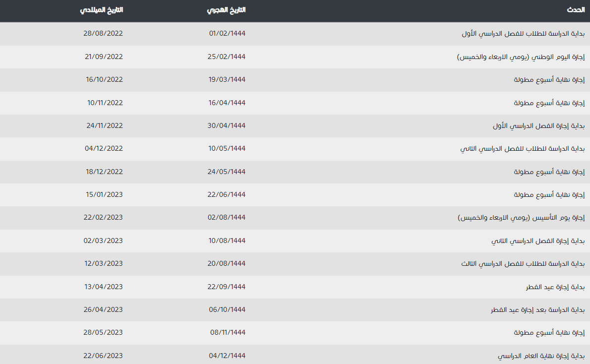Click Gregorian date 12/03/2023
The height and width of the screenshot is (364, 590).
pyautogui.click(x=103, y=264)
